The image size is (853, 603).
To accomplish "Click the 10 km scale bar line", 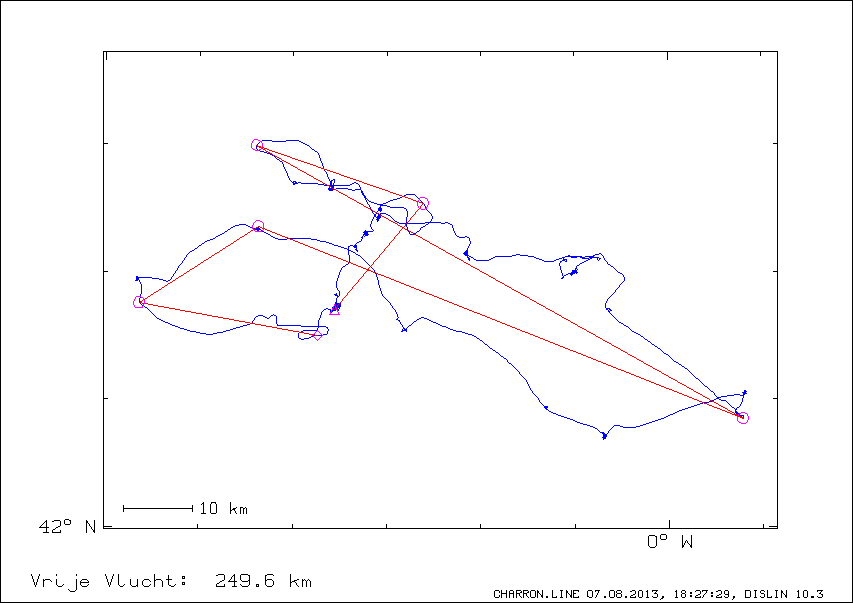I will coord(158,509).
